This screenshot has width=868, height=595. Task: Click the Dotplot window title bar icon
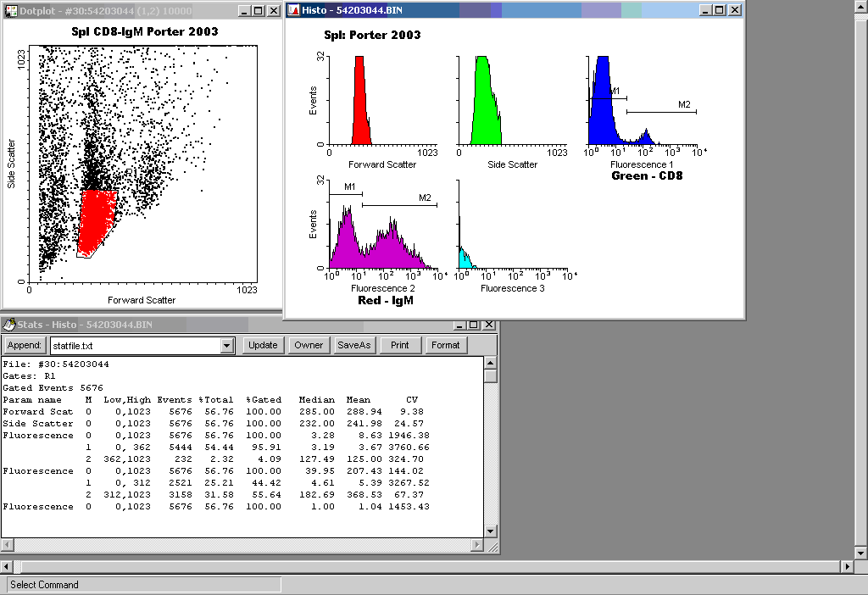[x=11, y=10]
